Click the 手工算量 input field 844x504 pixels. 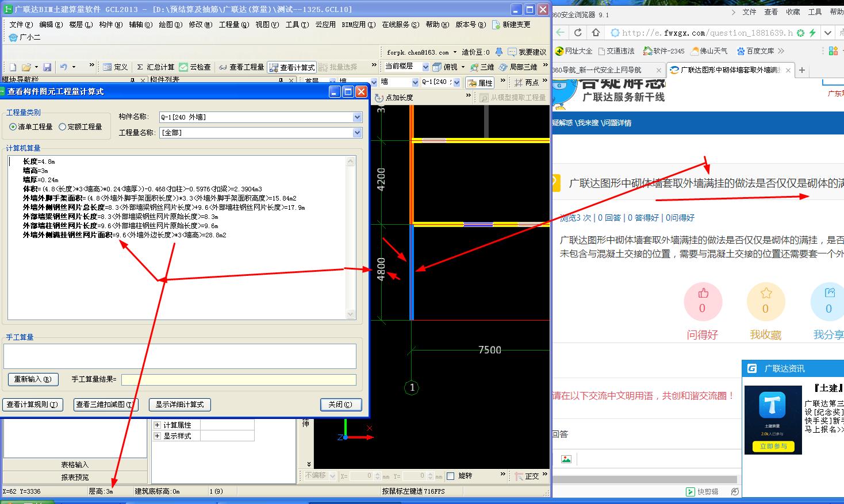pyautogui.click(x=180, y=356)
